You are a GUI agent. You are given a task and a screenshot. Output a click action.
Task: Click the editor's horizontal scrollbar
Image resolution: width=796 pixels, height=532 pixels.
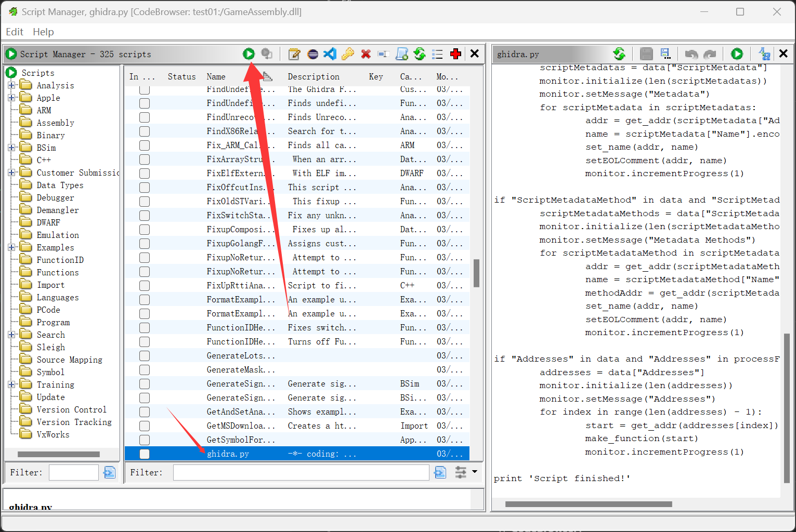(589, 504)
